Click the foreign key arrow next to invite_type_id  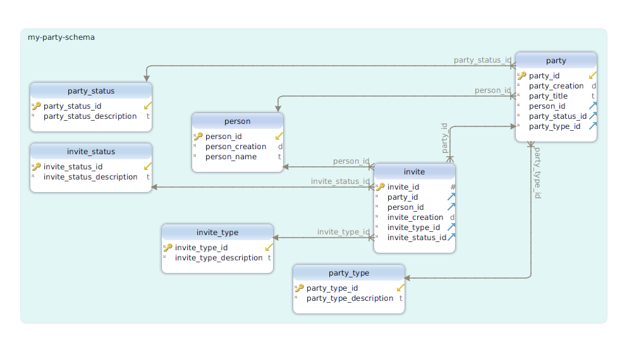451,227
